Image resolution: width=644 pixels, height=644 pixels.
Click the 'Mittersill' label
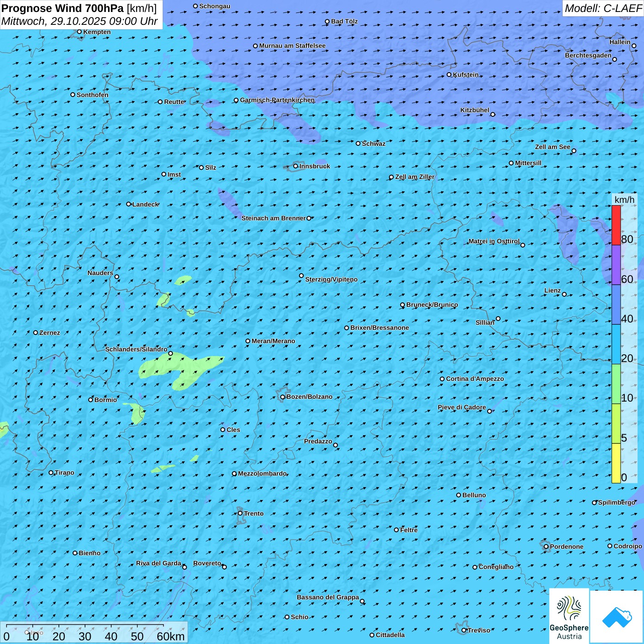(x=528, y=163)
